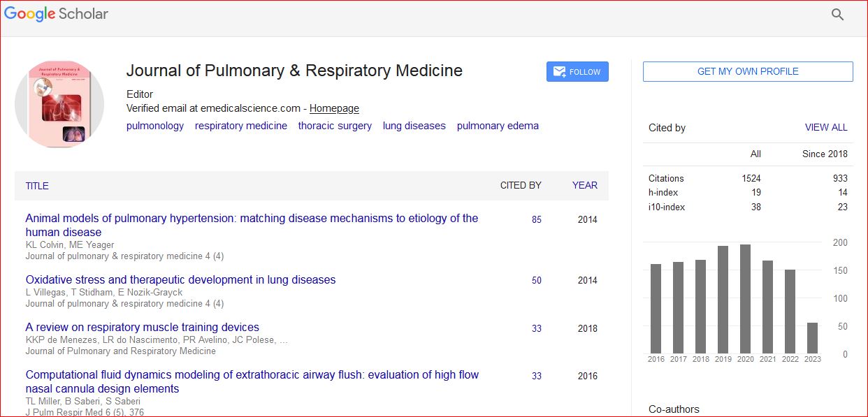This screenshot has height=417, width=868.
Task: Click the 85 citations count link
Action: pos(536,219)
